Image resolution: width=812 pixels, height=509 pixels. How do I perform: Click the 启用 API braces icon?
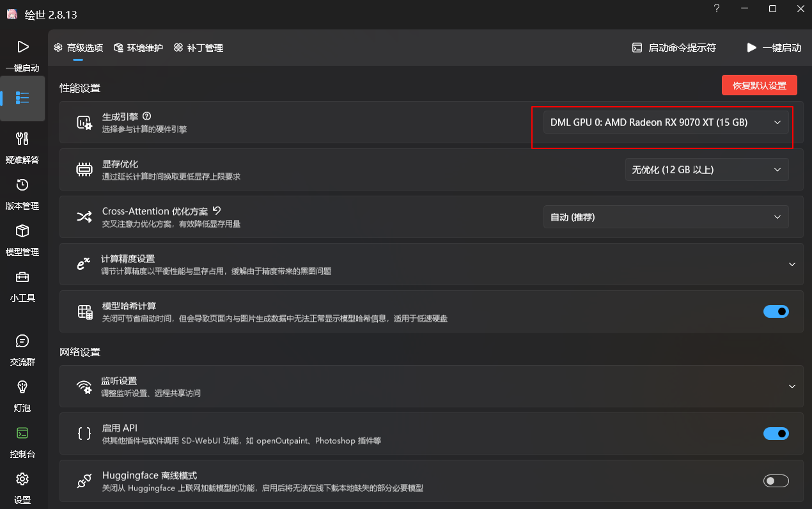(x=84, y=434)
